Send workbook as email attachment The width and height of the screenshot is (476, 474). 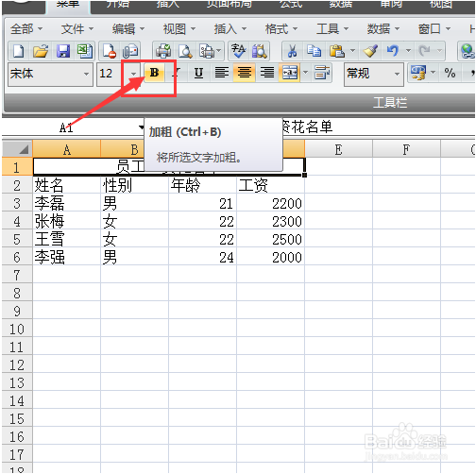[130, 51]
